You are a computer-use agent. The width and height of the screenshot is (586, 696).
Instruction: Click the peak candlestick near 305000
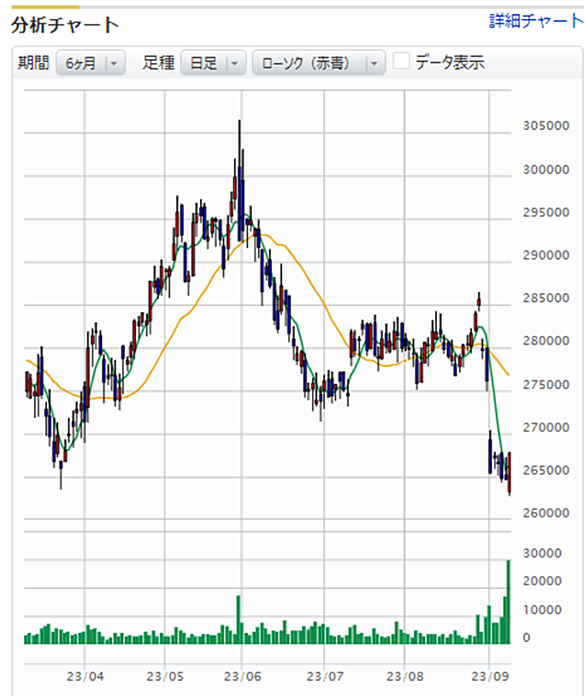click(x=240, y=181)
